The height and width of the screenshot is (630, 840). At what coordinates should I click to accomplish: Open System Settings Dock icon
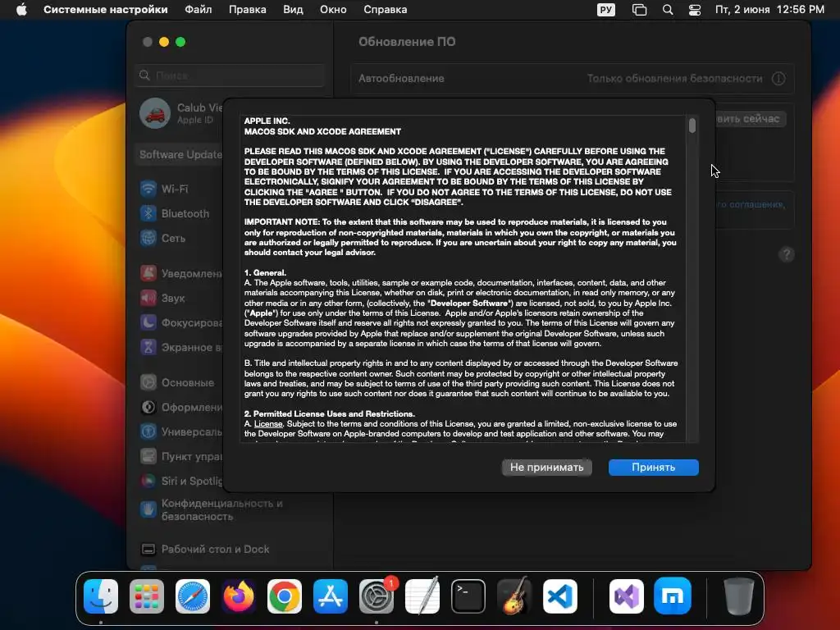(x=376, y=596)
